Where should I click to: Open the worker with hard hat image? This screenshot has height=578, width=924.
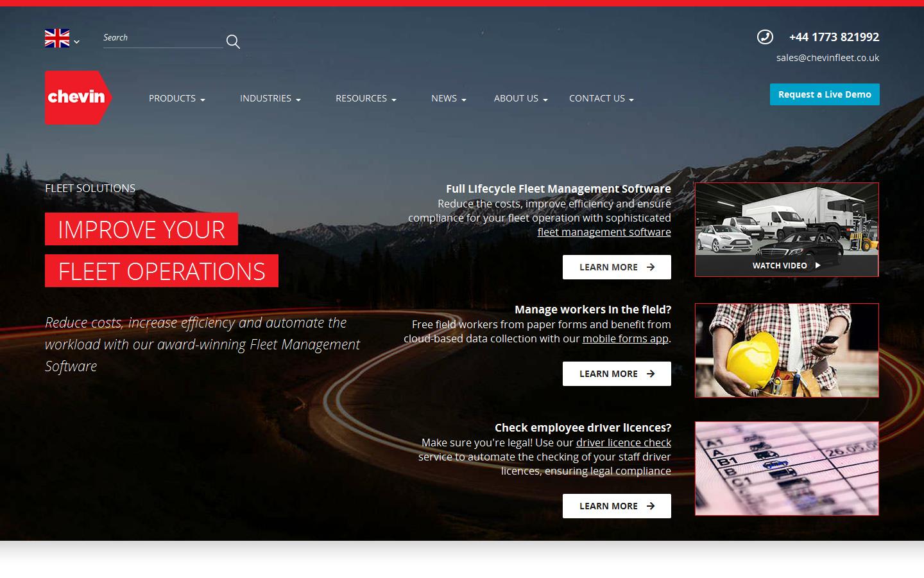tap(786, 350)
